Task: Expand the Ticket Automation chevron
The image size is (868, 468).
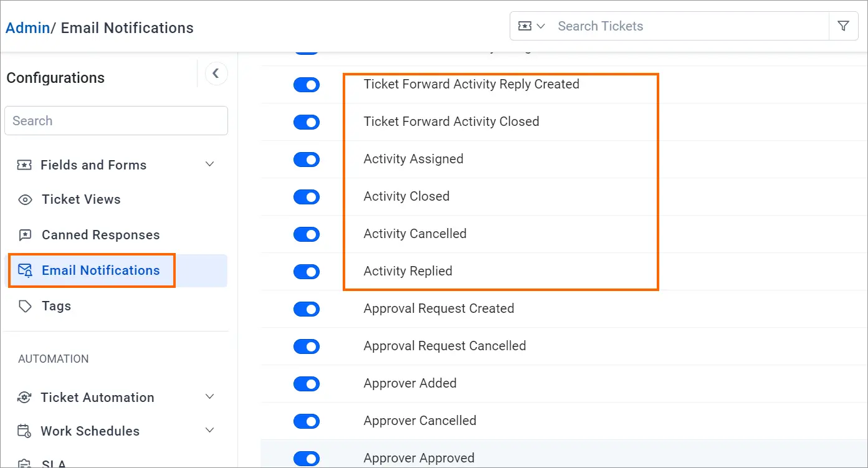Action: [x=210, y=397]
